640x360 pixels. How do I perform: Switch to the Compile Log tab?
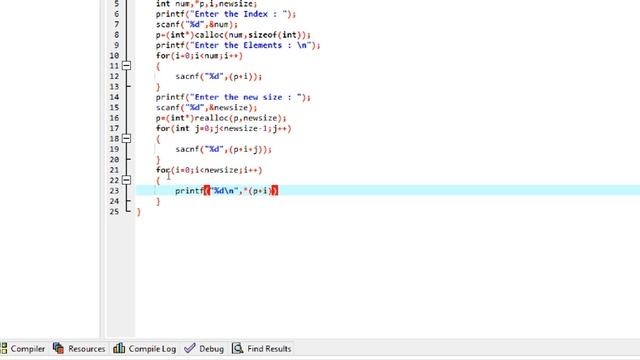coord(144,349)
